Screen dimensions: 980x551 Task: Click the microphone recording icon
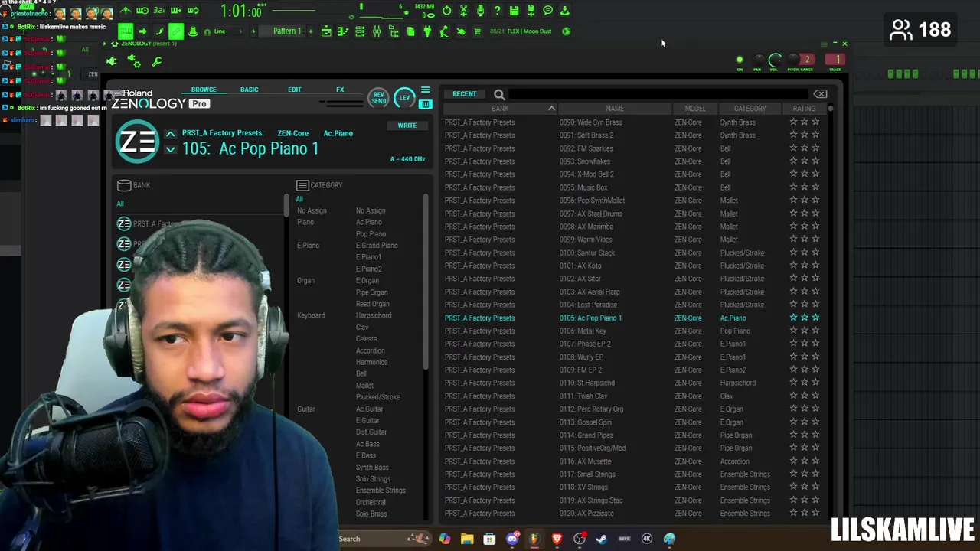point(480,11)
